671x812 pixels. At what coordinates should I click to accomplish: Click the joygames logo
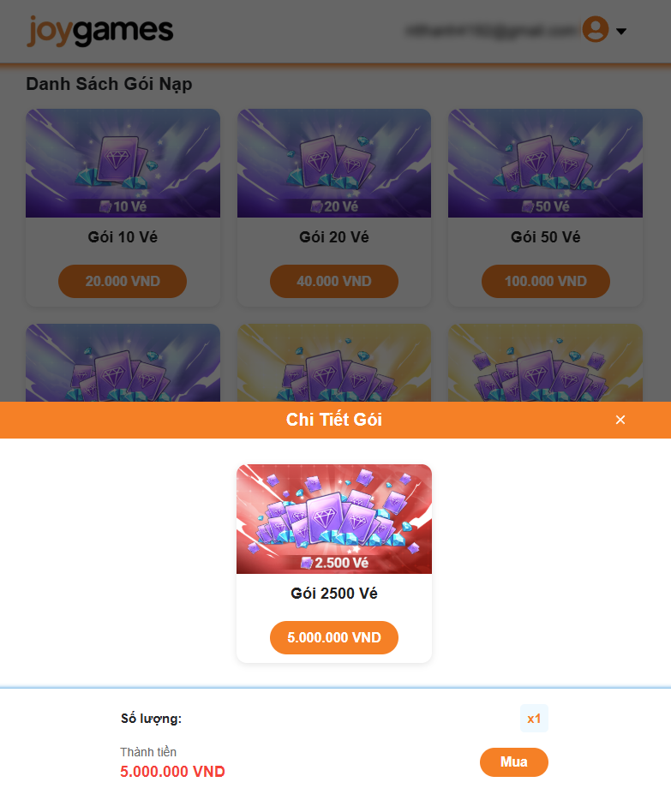click(x=100, y=31)
